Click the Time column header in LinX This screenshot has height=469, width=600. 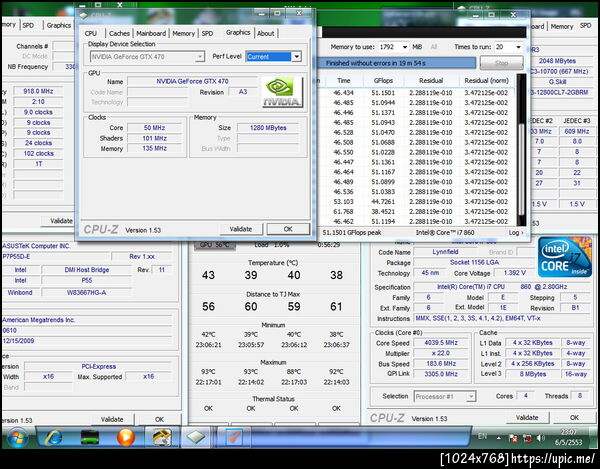(x=344, y=80)
